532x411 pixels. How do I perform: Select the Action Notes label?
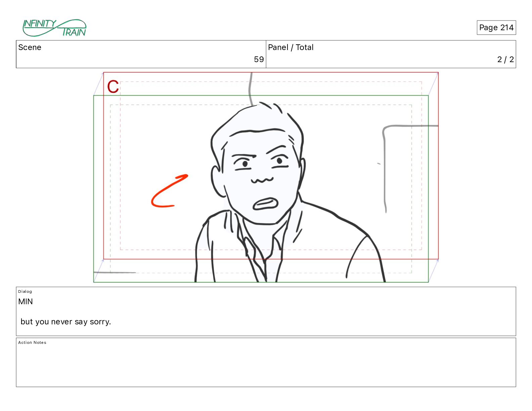(32, 342)
